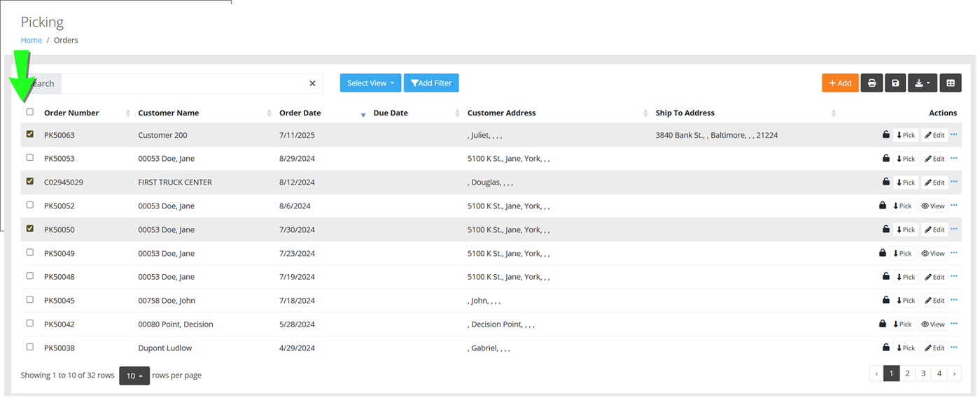Click into the Search input field

(x=192, y=84)
